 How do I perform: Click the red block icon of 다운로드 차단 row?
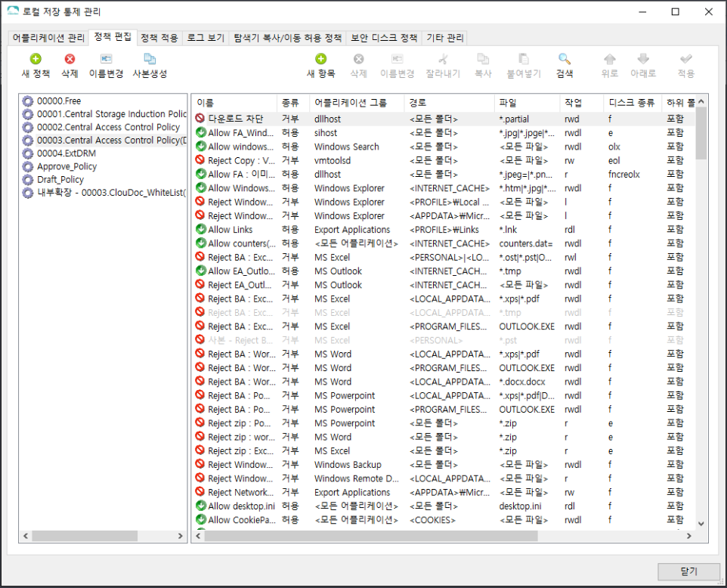tap(200, 119)
